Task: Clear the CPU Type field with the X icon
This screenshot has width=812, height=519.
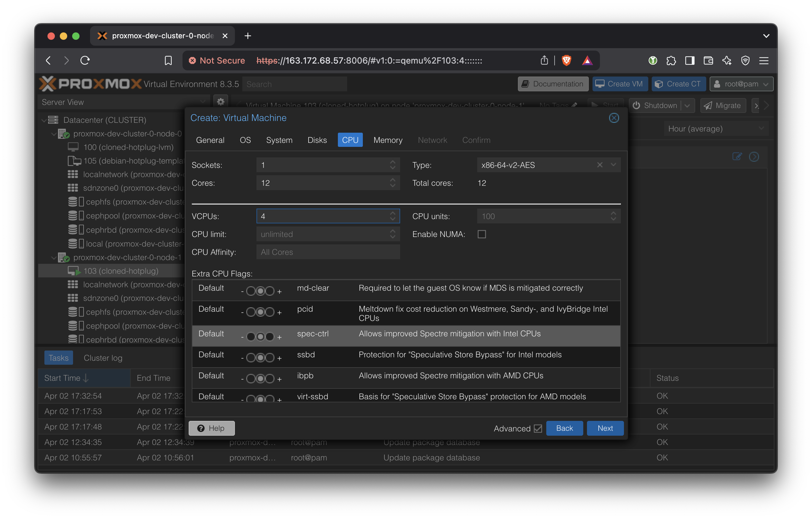Action: (600, 165)
